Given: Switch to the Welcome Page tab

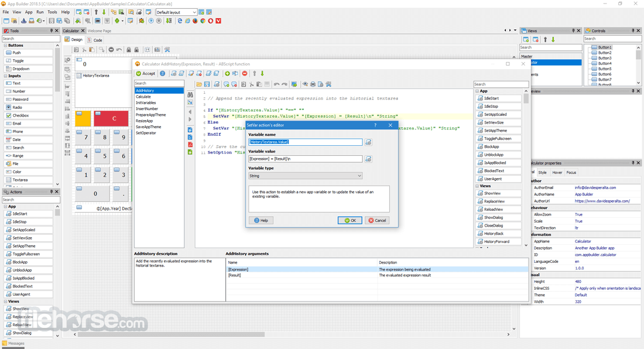Looking at the screenshot, I should click(99, 31).
